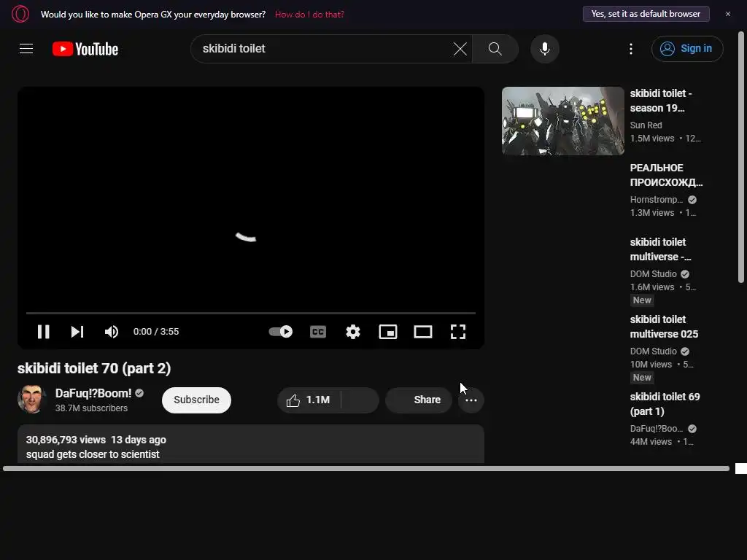This screenshot has height=560, width=747.
Task: Open the DaFuq!?Boom! channel name link
Action: [x=93, y=393]
